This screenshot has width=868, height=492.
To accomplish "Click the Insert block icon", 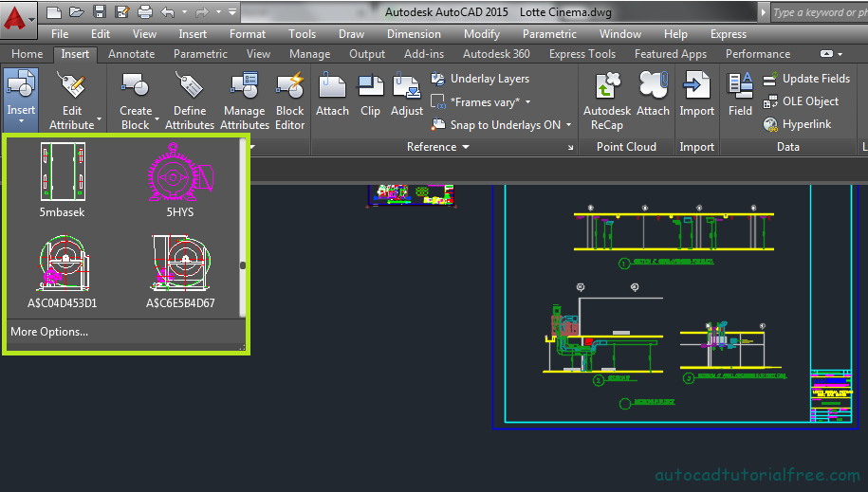I will tap(21, 84).
